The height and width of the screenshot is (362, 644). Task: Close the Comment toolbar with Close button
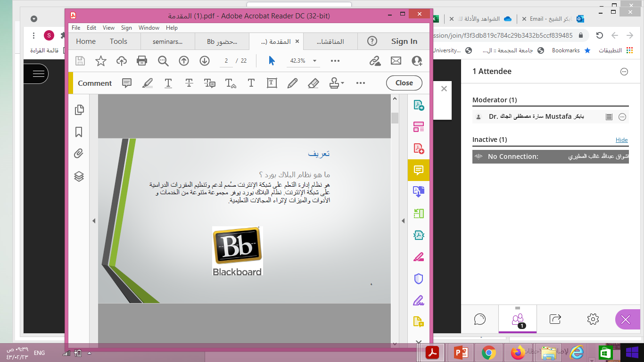[x=404, y=83]
